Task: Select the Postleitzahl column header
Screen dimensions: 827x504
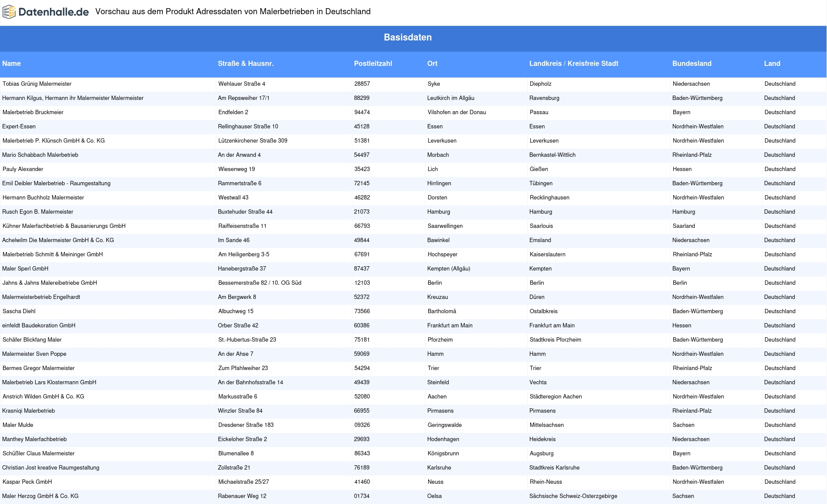Action: pos(373,63)
